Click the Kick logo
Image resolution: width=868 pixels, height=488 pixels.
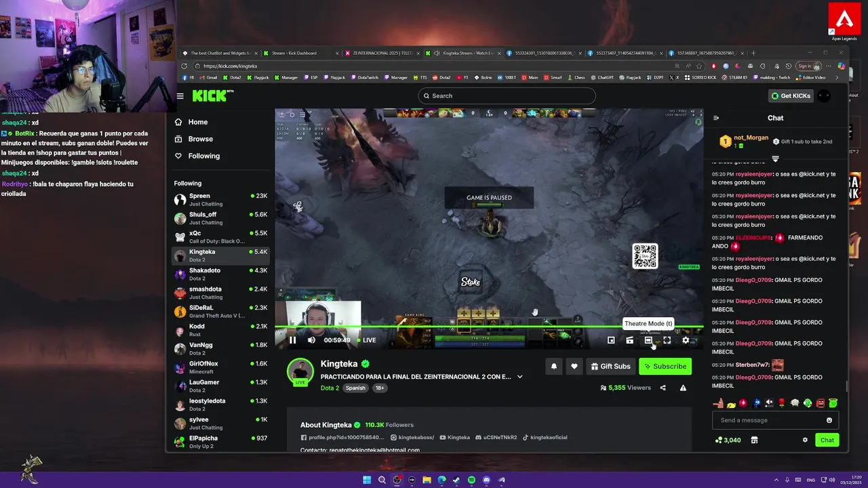pyautogui.click(x=210, y=96)
